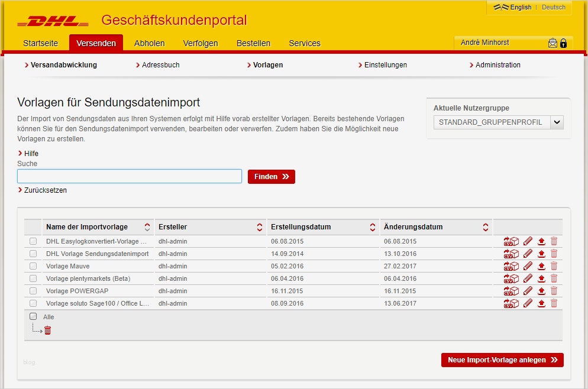The width and height of the screenshot is (588, 389).
Task: Open Versandabwicklung submenu
Action: tap(61, 65)
